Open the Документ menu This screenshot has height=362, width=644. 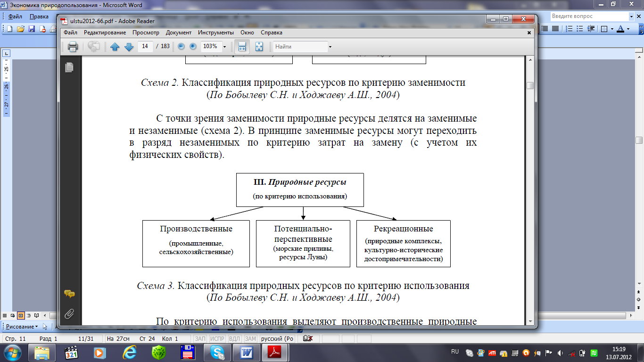pyautogui.click(x=179, y=33)
